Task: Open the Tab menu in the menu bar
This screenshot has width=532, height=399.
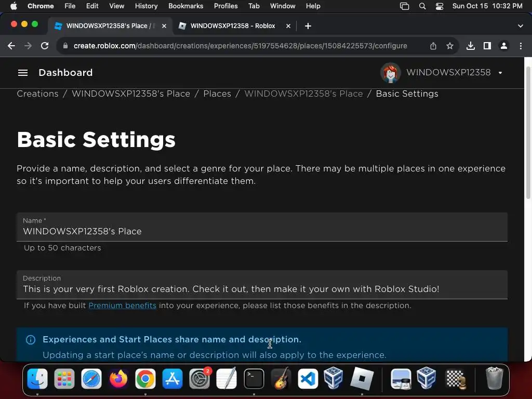Action: pos(254,6)
